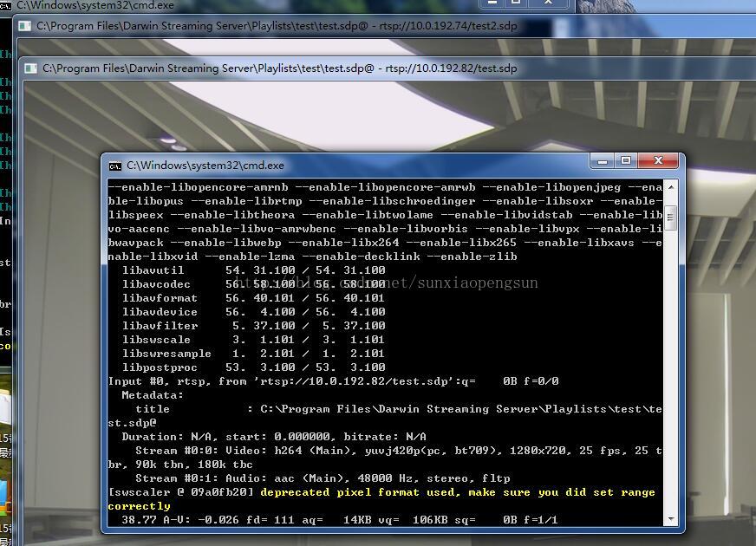
Task: Click the '38.77 A-V: -0.026' status line
Action: click(x=340, y=520)
